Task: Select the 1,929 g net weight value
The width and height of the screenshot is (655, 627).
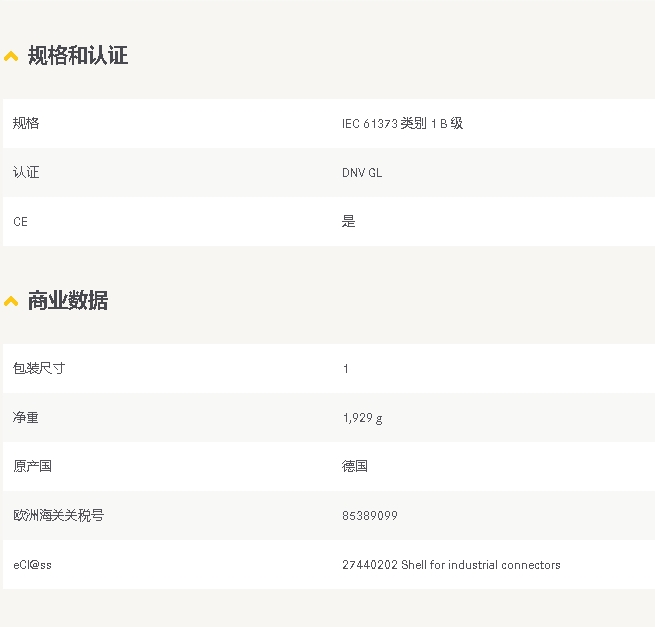Action: pos(363,418)
